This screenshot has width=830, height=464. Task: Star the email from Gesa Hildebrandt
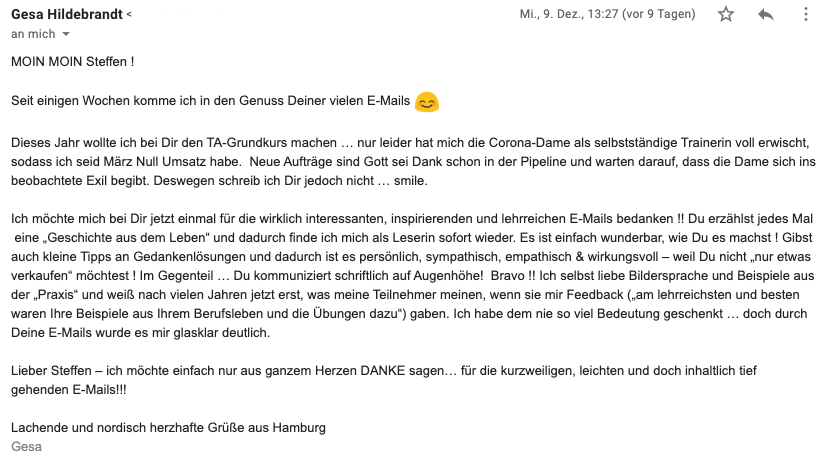click(x=726, y=14)
